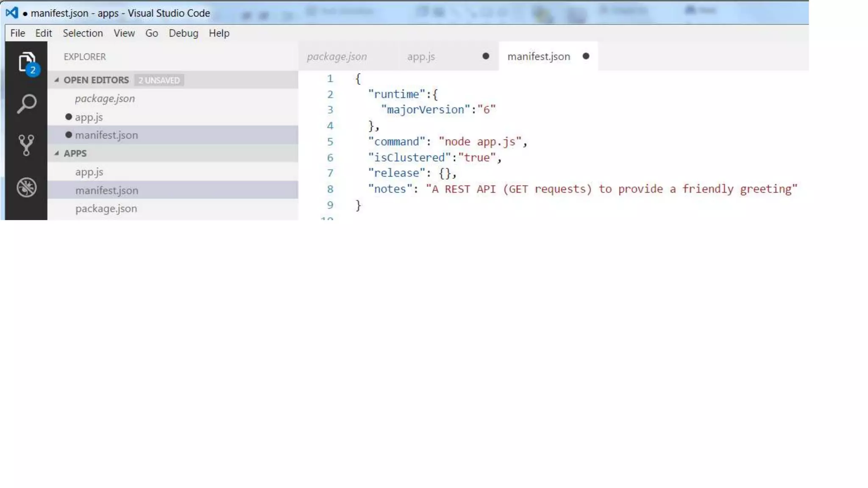Open the Debug menu
The image size is (868, 488).
tap(183, 33)
